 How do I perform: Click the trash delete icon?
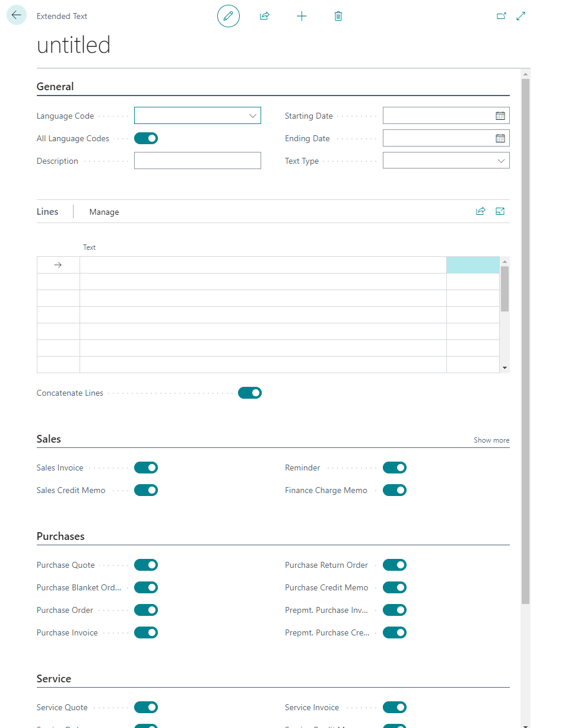[338, 16]
